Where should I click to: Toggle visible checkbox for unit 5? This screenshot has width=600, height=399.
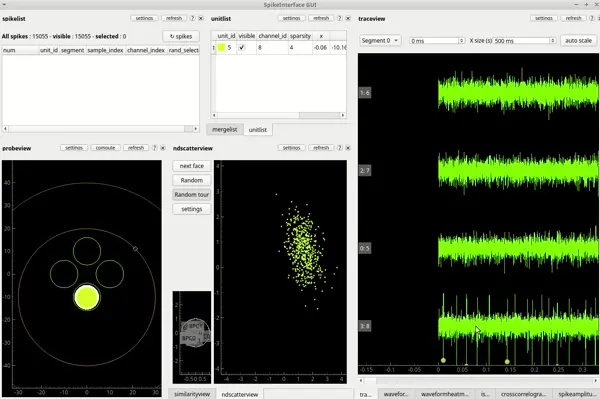click(x=241, y=47)
